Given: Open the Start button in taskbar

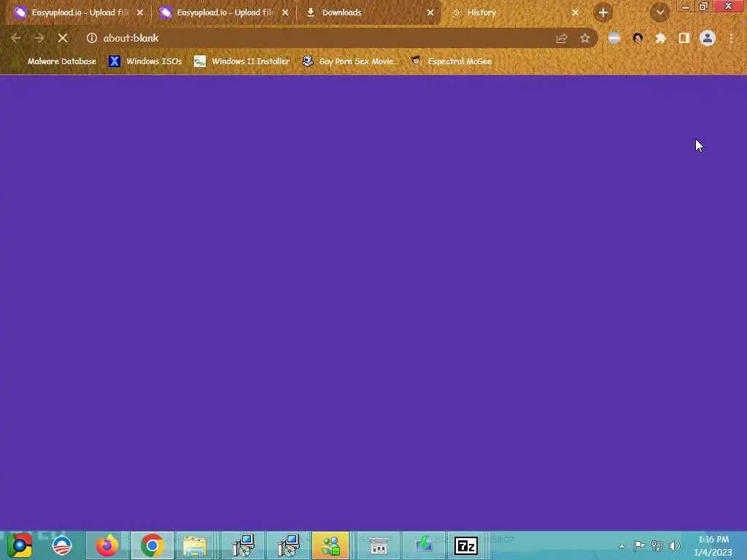Looking at the screenshot, I should [x=20, y=545].
